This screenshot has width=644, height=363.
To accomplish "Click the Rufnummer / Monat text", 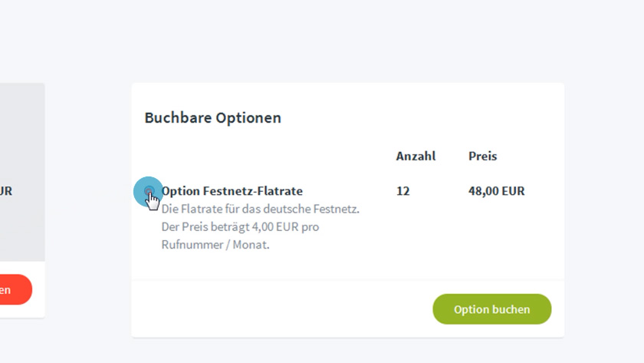I will click(x=215, y=245).
